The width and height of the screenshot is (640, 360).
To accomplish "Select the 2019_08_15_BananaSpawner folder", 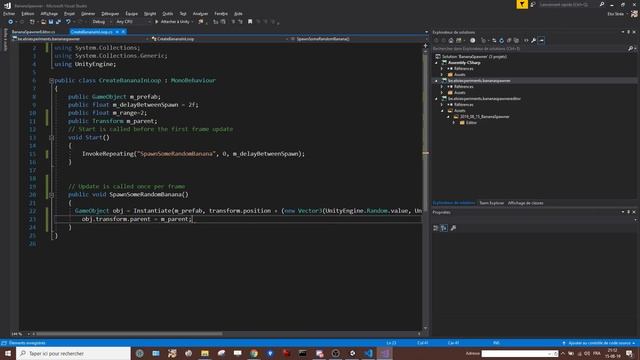I will [484, 117].
